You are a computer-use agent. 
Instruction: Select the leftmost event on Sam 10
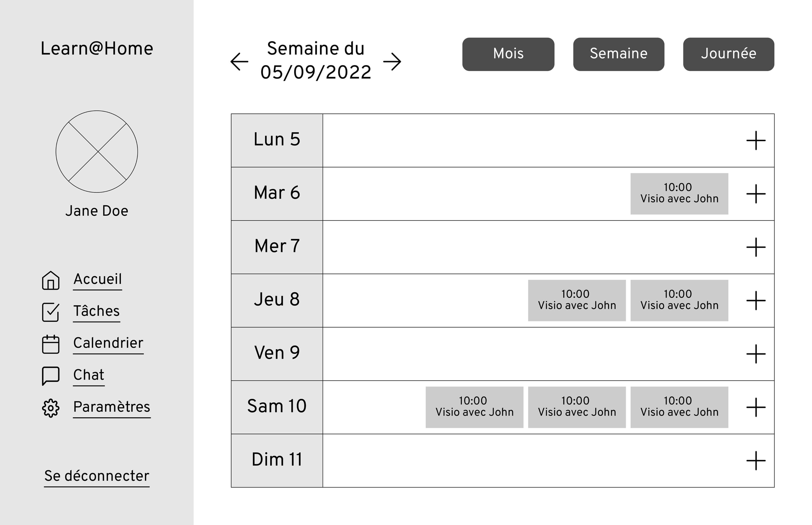tap(474, 407)
